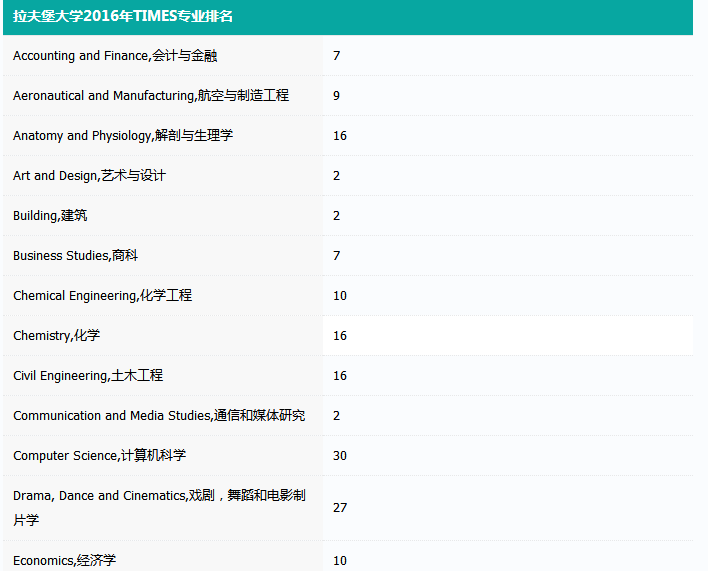
Task: Select rank 10 beside Chemical Engineering
Action: (x=340, y=296)
